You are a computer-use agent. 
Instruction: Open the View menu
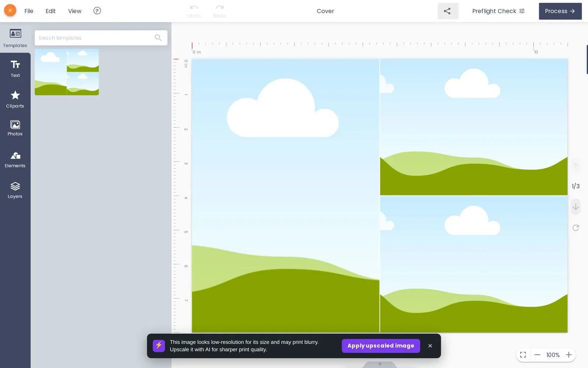tap(75, 11)
